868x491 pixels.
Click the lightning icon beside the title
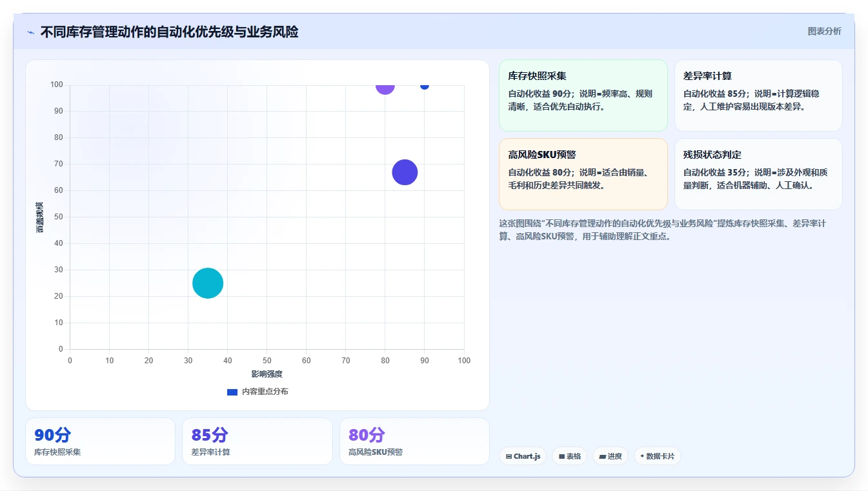[30, 32]
